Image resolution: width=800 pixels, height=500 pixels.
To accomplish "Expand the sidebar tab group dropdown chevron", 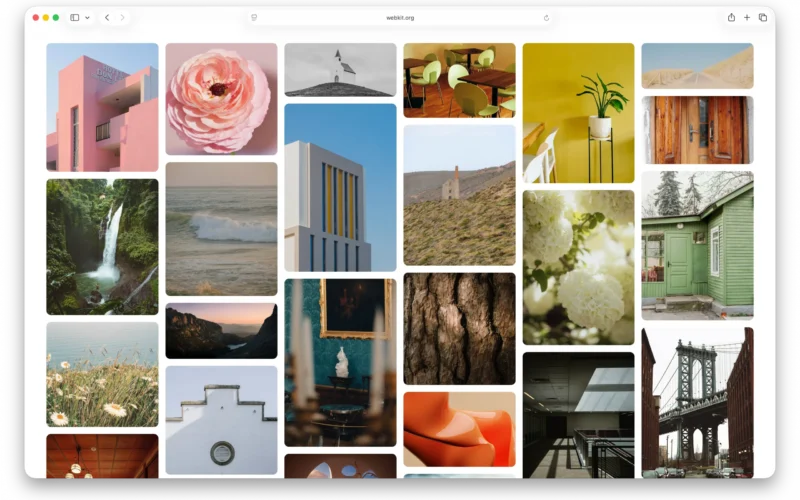I will click(x=87, y=17).
